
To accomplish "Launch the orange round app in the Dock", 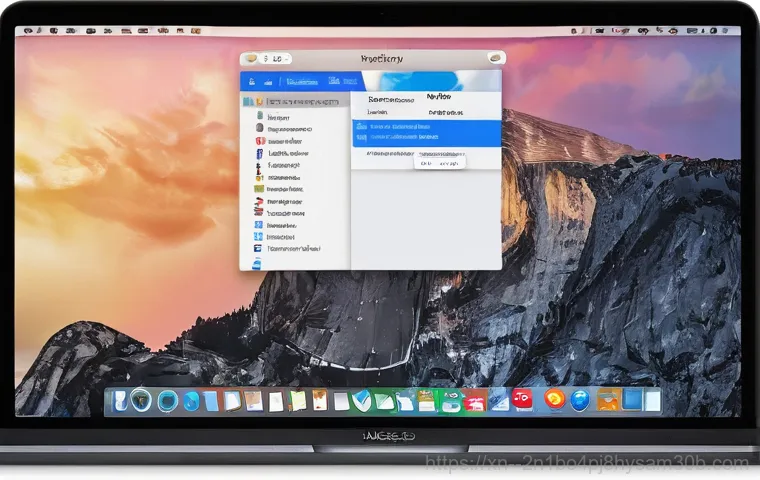I will point(554,400).
